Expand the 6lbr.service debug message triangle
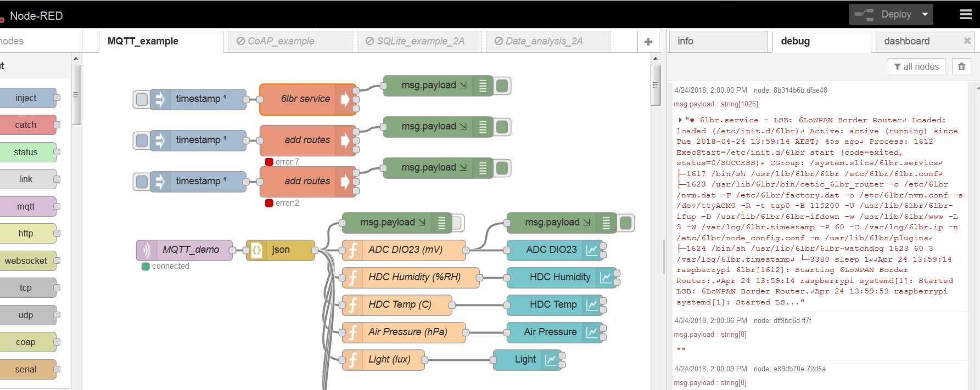 point(680,120)
